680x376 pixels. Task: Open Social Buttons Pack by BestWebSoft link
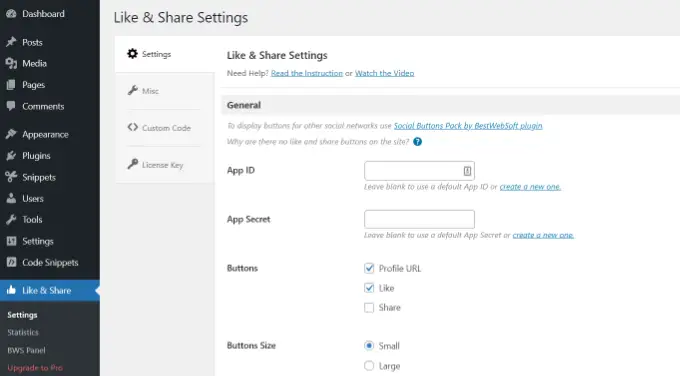click(468, 126)
